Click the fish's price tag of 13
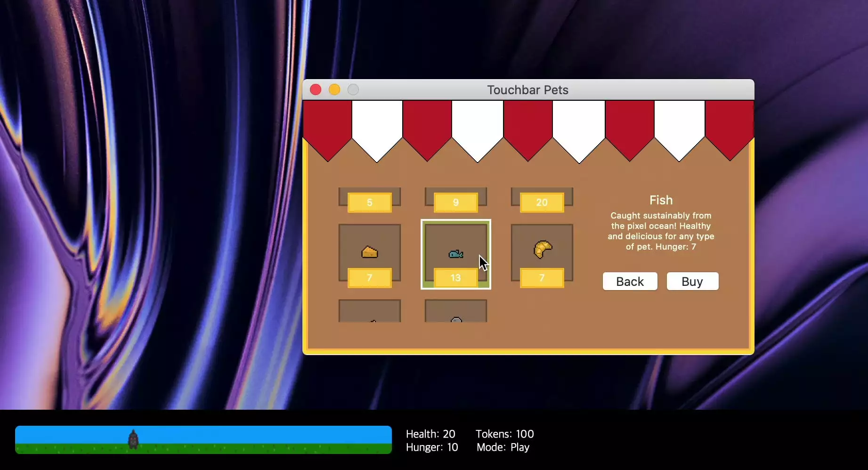Screen dimensions: 868x470 (456, 278)
